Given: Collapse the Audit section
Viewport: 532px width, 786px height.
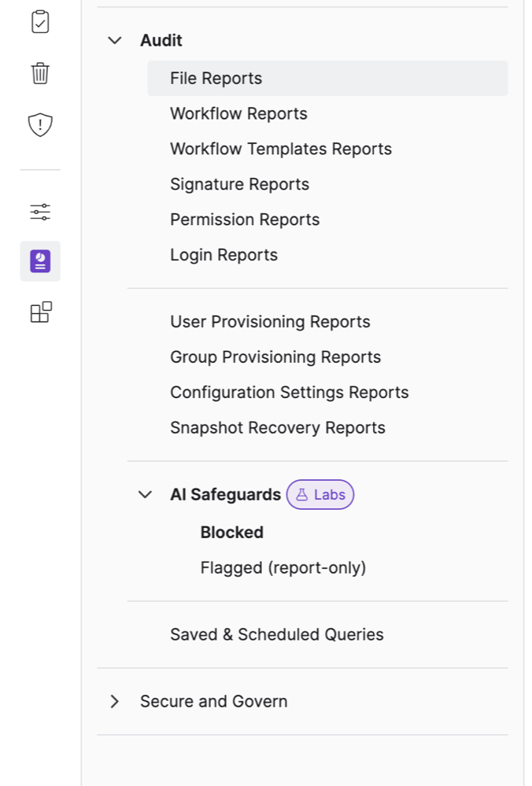Looking at the screenshot, I should (115, 40).
